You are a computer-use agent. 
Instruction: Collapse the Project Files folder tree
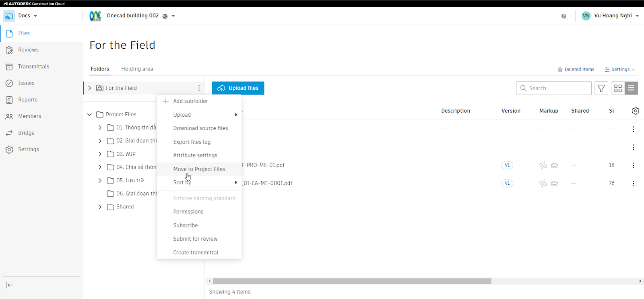coord(89,115)
